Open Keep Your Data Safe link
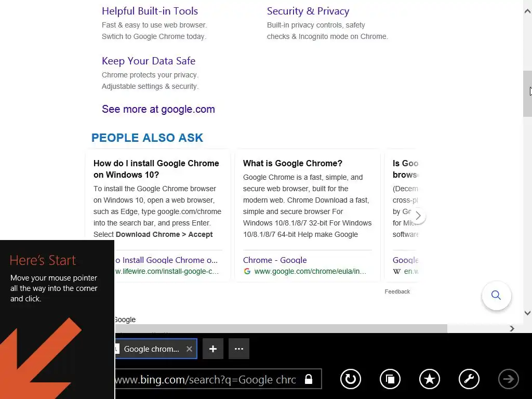Viewport: 532px width, 399px height. coord(149,61)
